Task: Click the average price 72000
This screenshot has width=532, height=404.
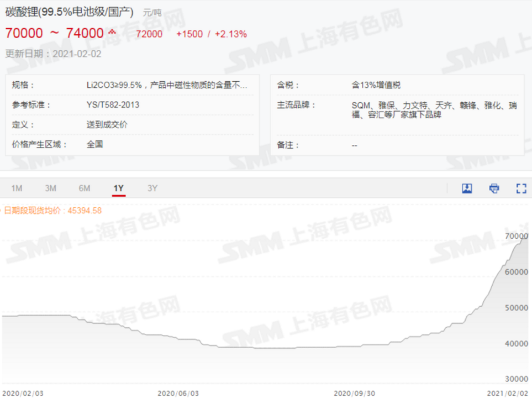Action: point(149,34)
